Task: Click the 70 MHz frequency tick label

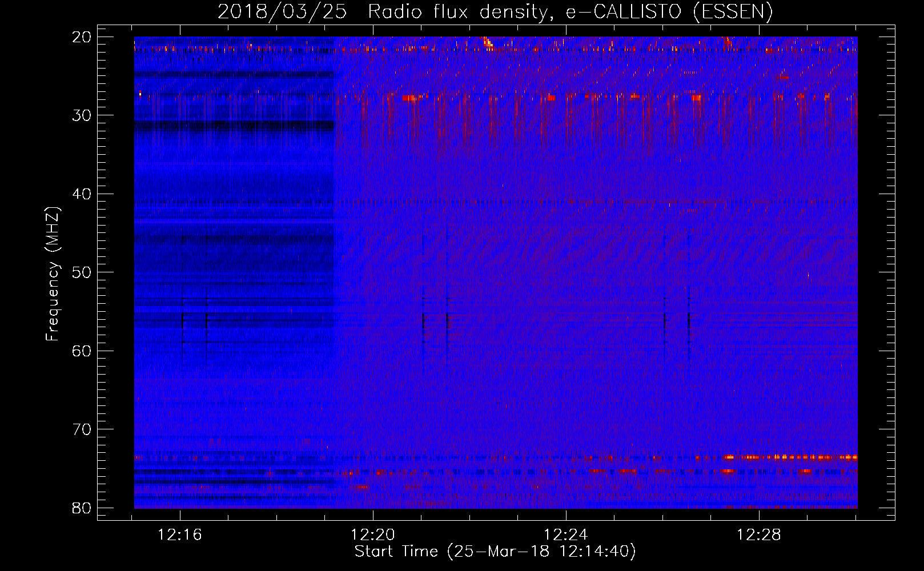Action: pos(82,429)
